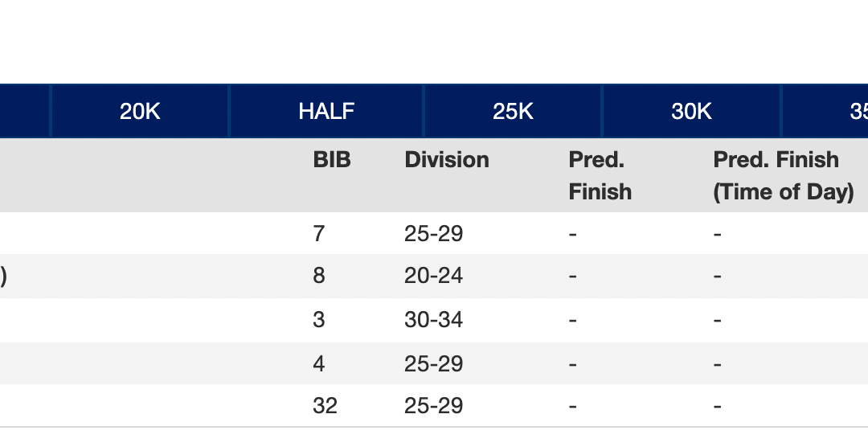Click the BIB column header
This screenshot has width=868, height=447.
(332, 160)
